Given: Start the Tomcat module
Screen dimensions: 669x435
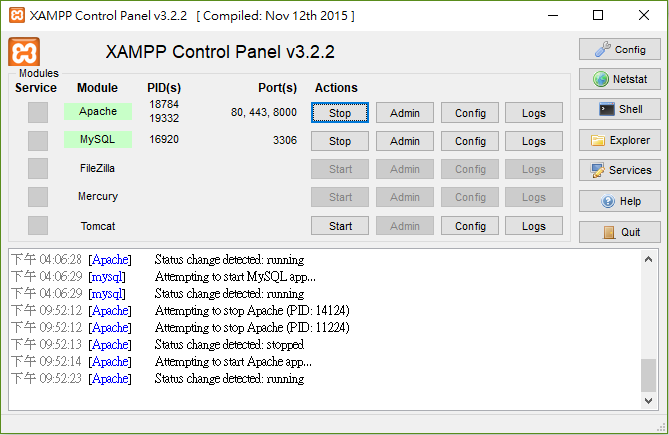Looking at the screenshot, I should 340,226.
